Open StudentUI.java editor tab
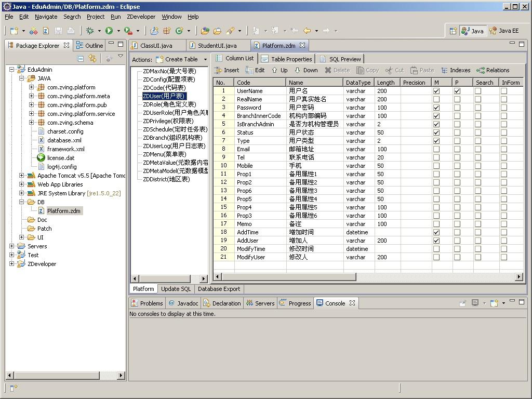This screenshot has width=532, height=399. (217, 46)
